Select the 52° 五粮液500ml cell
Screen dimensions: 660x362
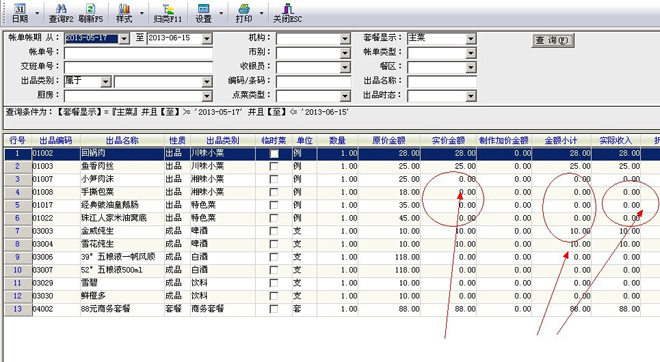coord(122,270)
